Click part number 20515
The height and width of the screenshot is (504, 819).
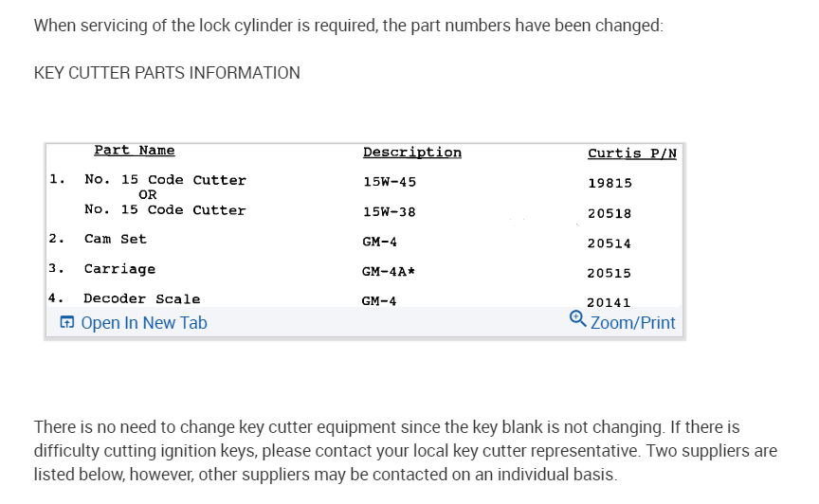tap(610, 273)
